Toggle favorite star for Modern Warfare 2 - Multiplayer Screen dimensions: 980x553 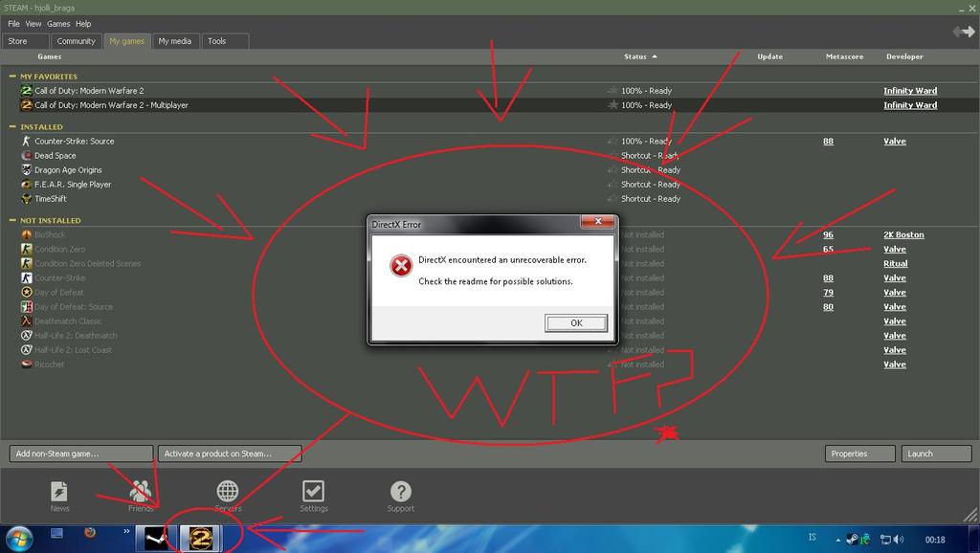click(x=612, y=105)
